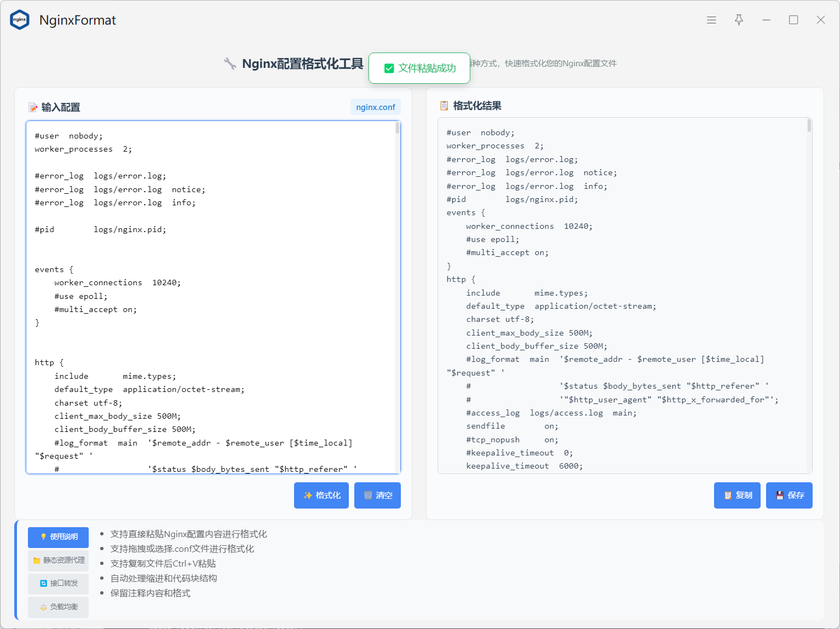Click the clipboard icon on the 复制 button

pyautogui.click(x=728, y=495)
